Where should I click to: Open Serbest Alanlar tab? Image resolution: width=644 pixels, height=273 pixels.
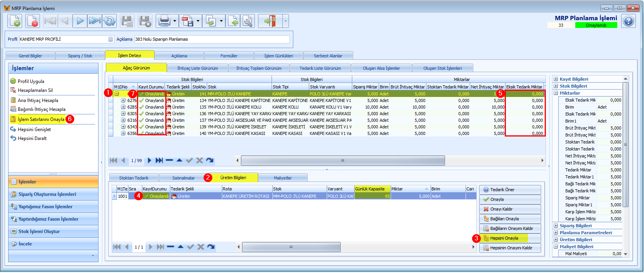(x=328, y=56)
